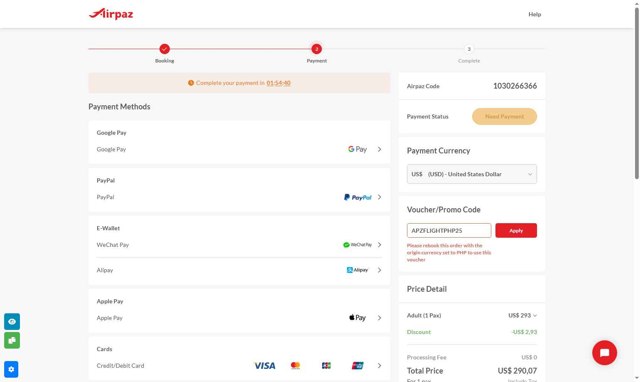Click the WeChat Pay logo
This screenshot has height=382, width=640.
click(x=357, y=245)
